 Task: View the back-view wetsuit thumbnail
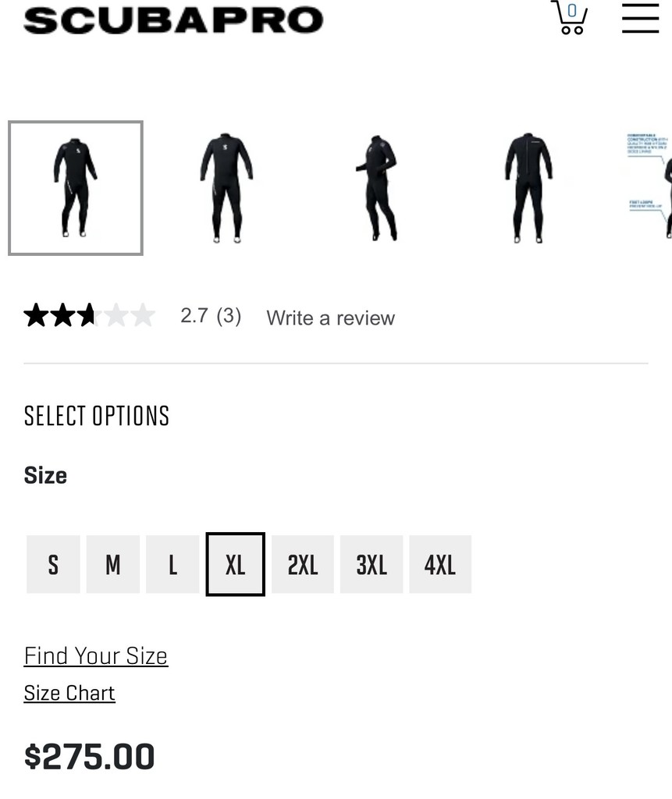528,188
